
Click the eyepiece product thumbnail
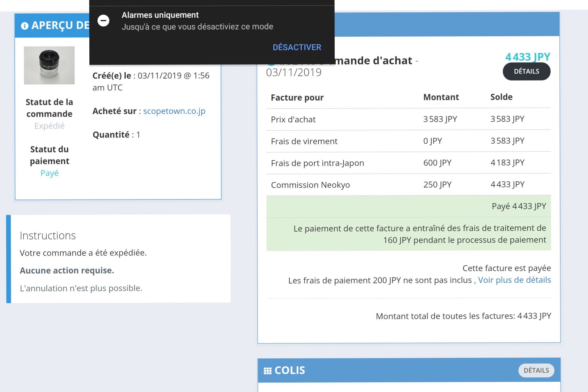tap(49, 65)
